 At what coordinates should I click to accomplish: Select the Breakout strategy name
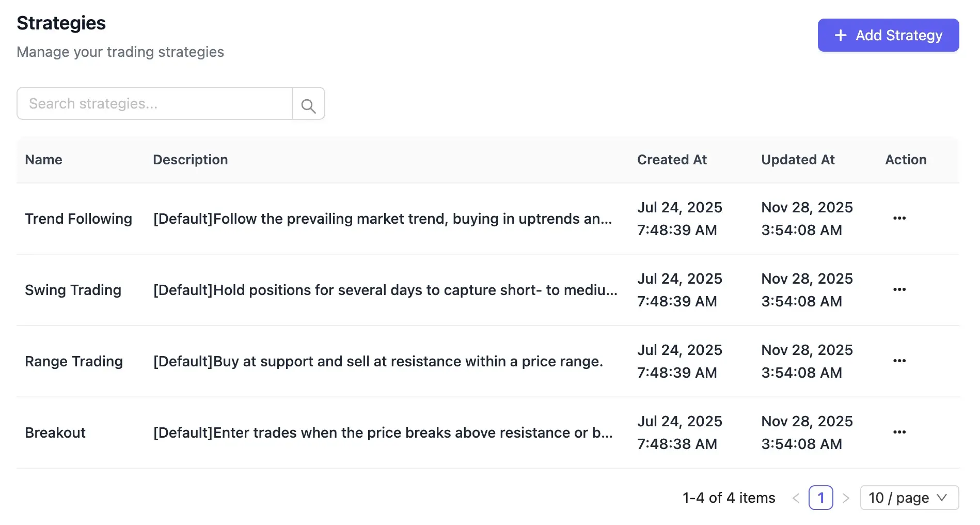[x=55, y=433]
